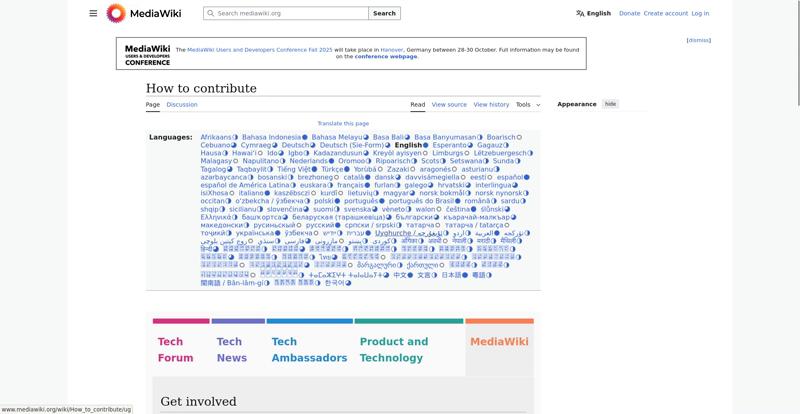Click the Create account link
800x414 pixels.
pos(666,13)
